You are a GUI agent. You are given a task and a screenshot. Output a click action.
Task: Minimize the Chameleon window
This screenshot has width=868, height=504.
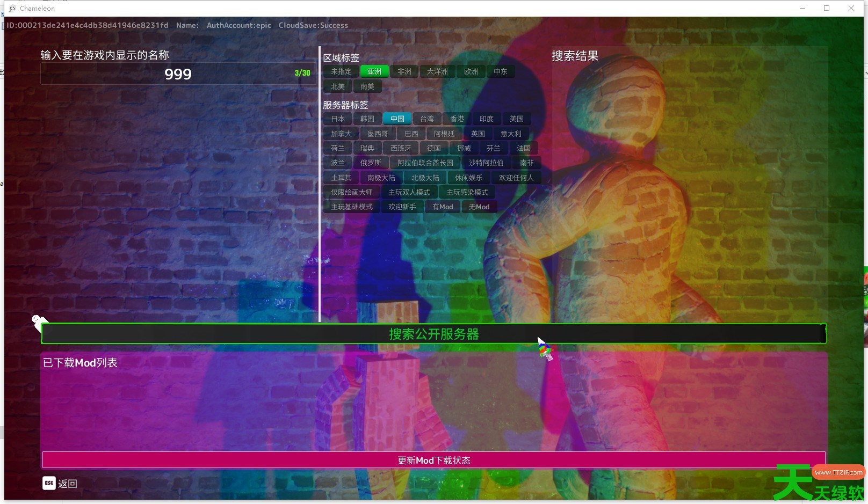802,8
